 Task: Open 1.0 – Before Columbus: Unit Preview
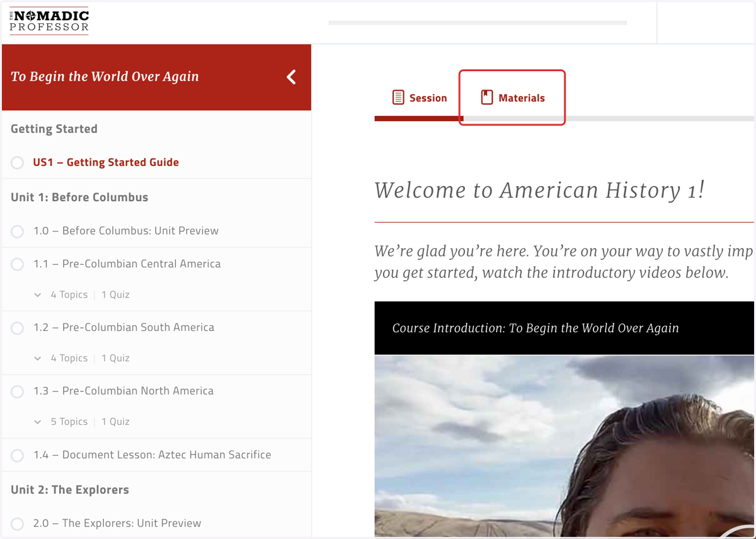[126, 231]
